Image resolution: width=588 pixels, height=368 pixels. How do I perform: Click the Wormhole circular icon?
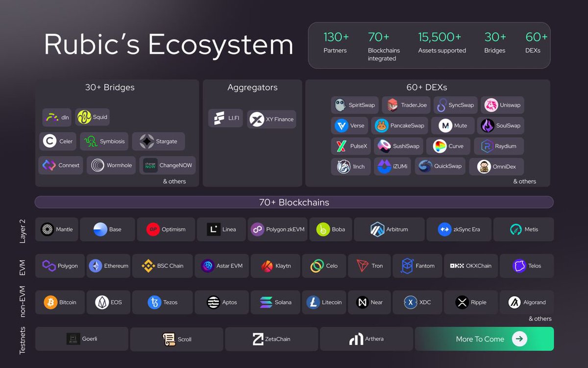[98, 165]
